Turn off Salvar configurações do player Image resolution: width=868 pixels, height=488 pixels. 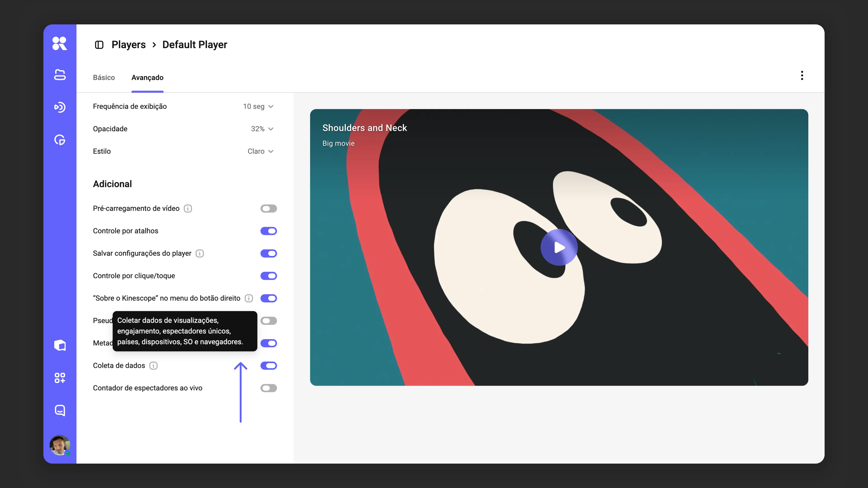pyautogui.click(x=269, y=253)
